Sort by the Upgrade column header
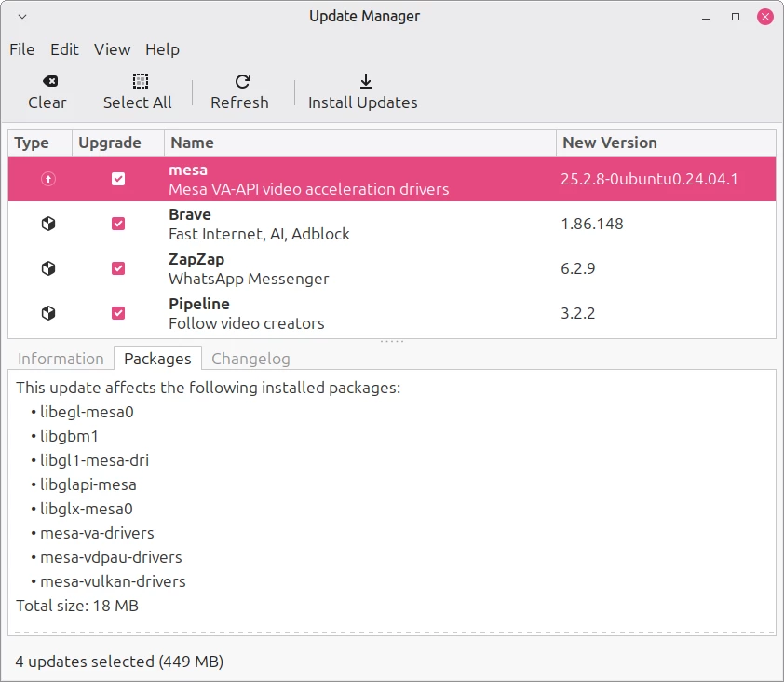The height and width of the screenshot is (682, 784). (118, 143)
